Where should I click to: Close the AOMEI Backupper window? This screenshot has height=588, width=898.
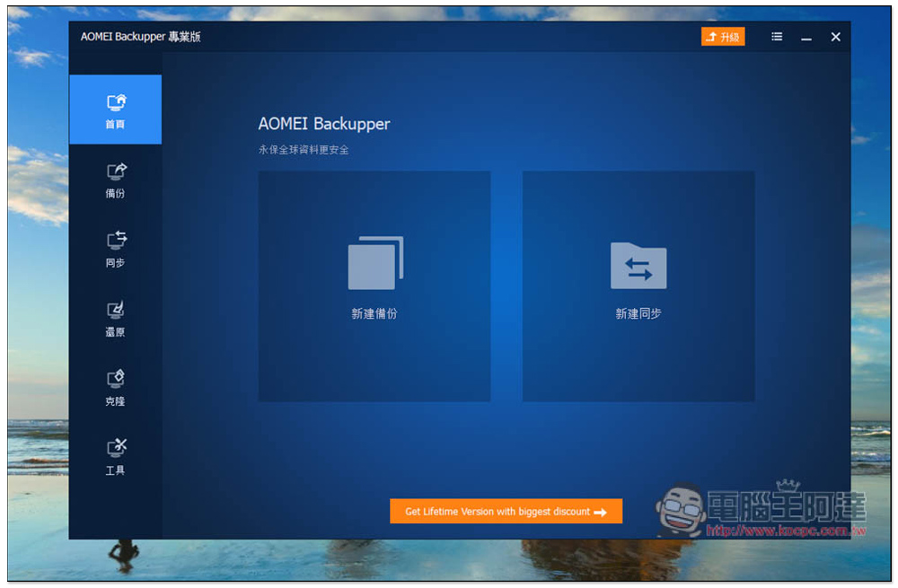[x=835, y=37]
